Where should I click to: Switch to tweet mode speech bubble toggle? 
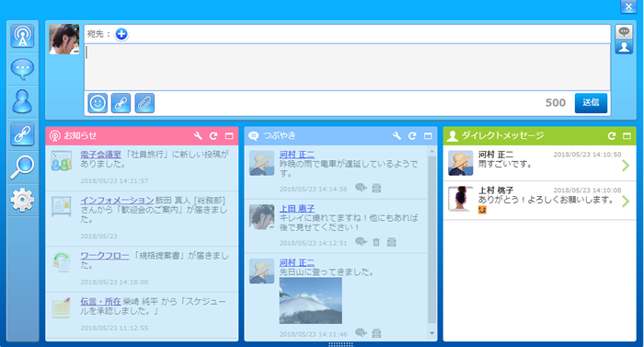coord(624,31)
